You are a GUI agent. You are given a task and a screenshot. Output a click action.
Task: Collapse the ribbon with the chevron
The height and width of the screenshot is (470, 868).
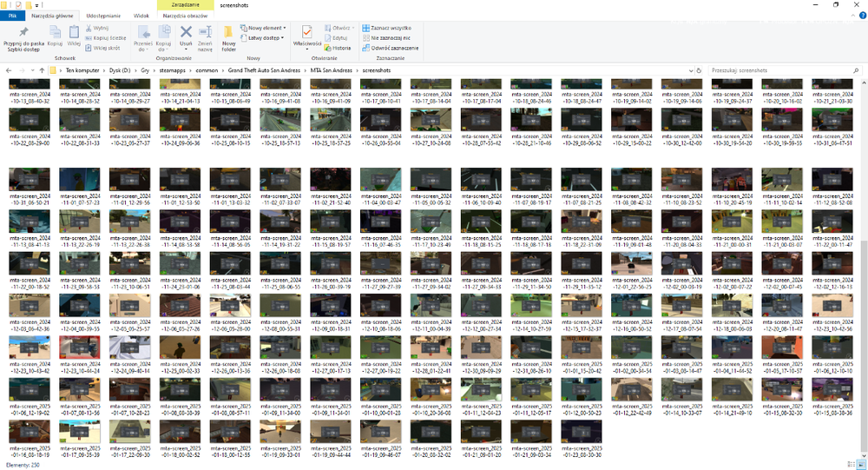click(853, 16)
